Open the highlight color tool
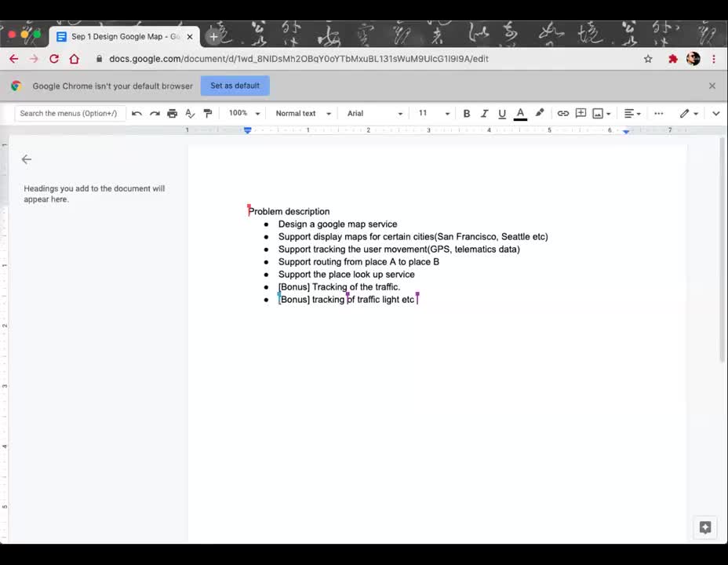 [540, 113]
